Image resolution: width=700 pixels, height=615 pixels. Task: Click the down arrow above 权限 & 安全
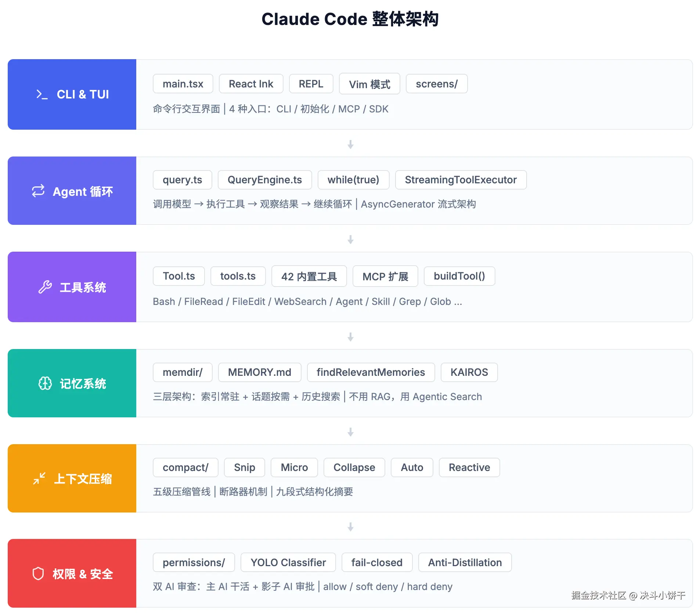click(350, 527)
